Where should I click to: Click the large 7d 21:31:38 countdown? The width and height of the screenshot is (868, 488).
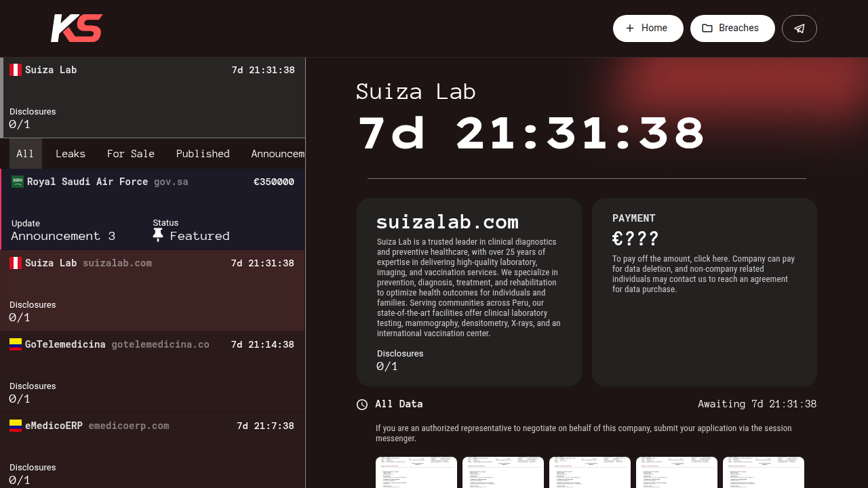tap(532, 133)
